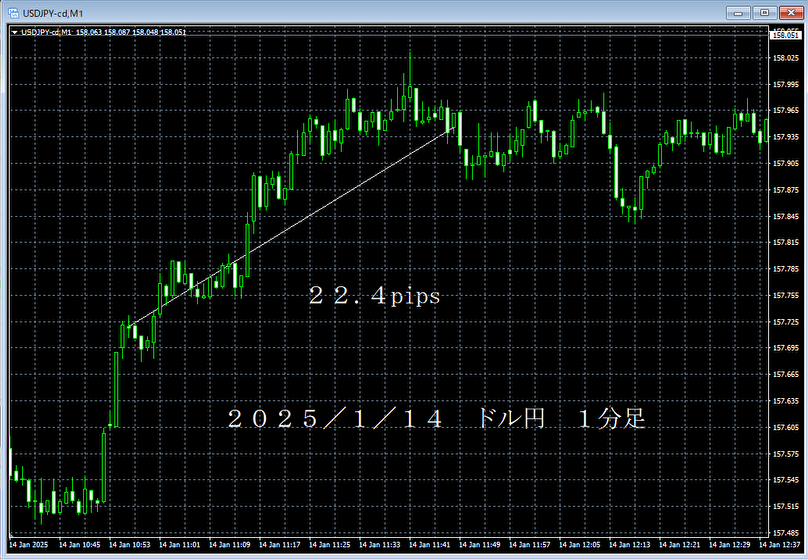The height and width of the screenshot is (560, 808).
Task: Click price level 157.815 on the scale
Action: 785,242
